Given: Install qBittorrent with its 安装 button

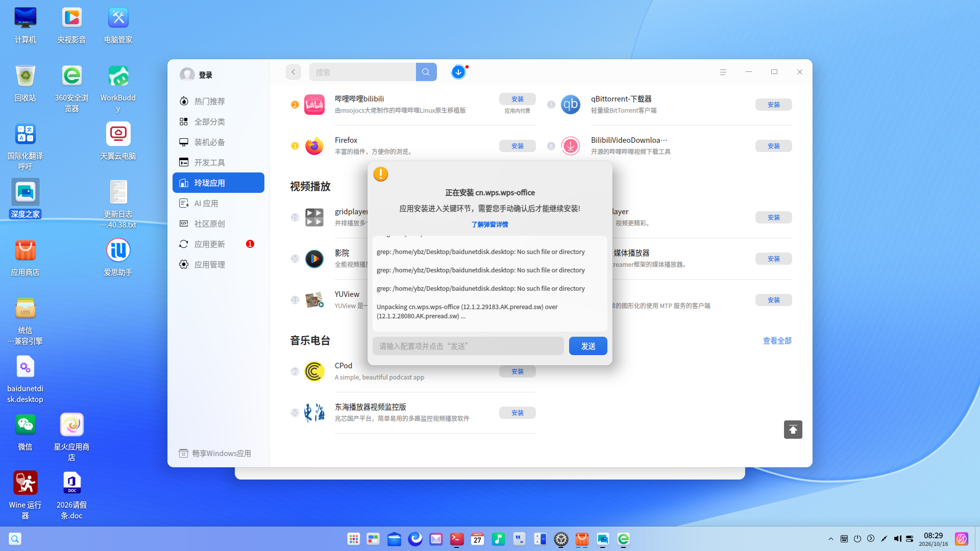Looking at the screenshot, I should (x=774, y=105).
